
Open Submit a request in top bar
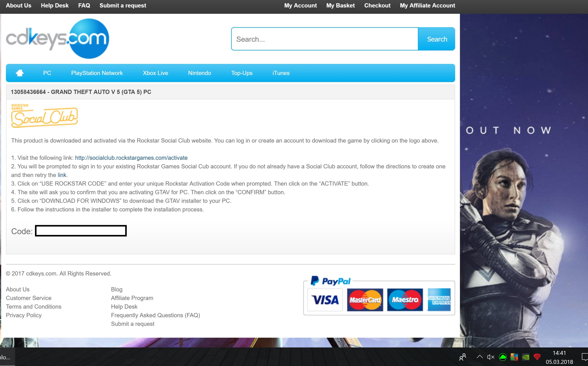(x=123, y=6)
